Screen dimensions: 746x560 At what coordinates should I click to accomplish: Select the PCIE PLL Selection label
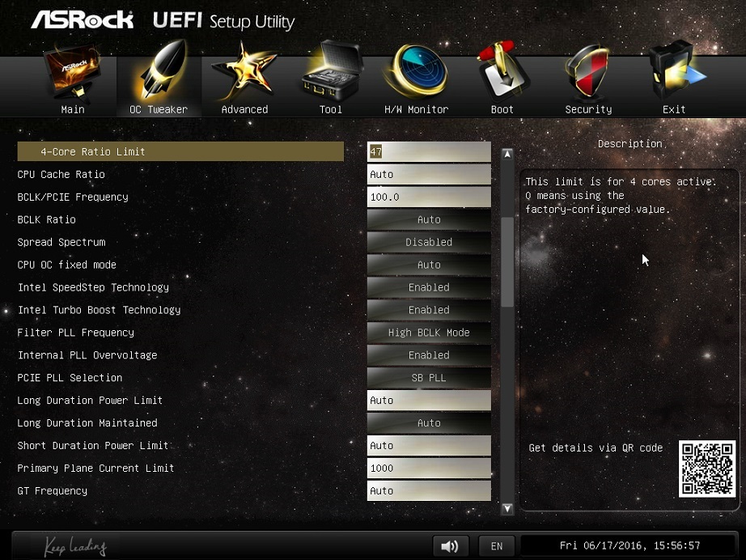[70, 378]
